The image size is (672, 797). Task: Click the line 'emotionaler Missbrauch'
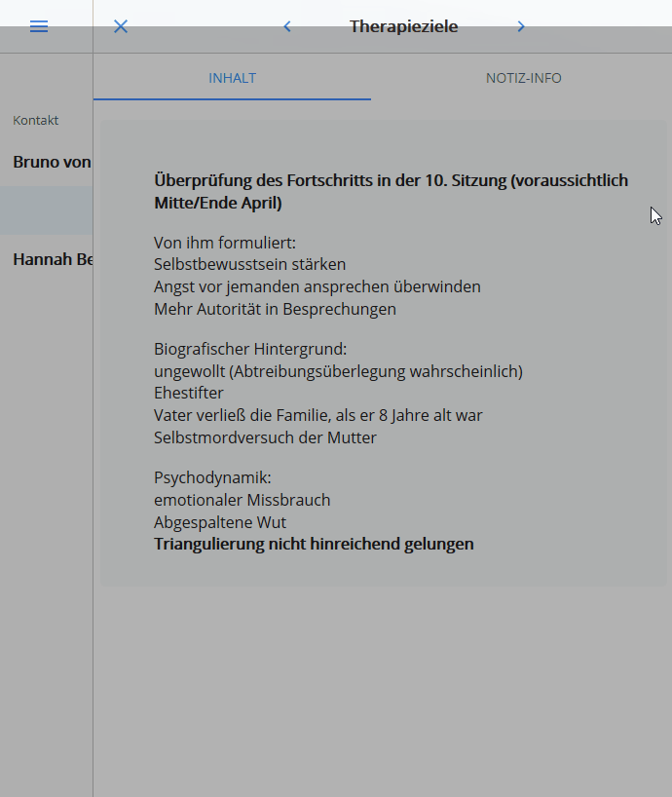243,500
